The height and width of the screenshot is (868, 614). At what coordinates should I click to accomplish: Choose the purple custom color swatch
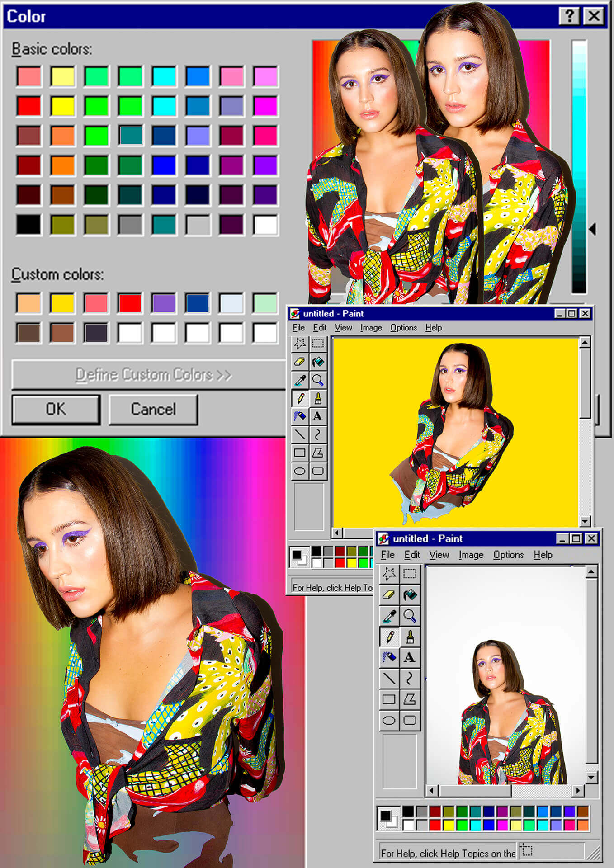(x=164, y=303)
